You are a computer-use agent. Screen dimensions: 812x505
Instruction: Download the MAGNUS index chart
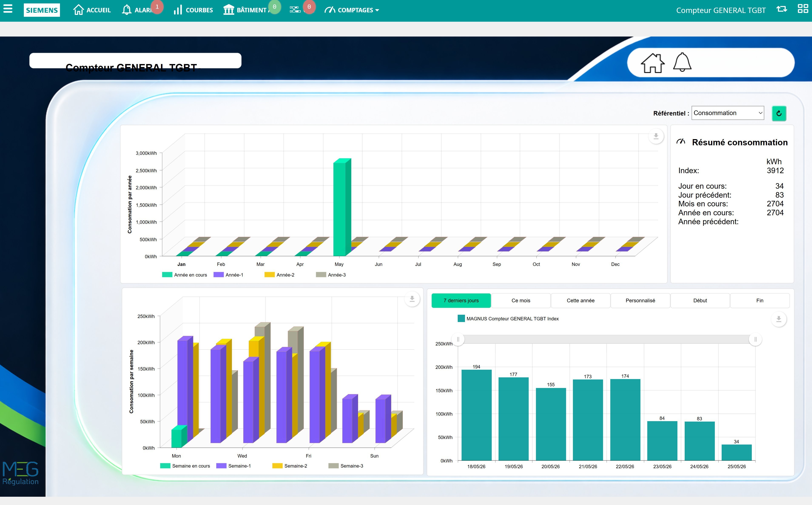point(779,319)
